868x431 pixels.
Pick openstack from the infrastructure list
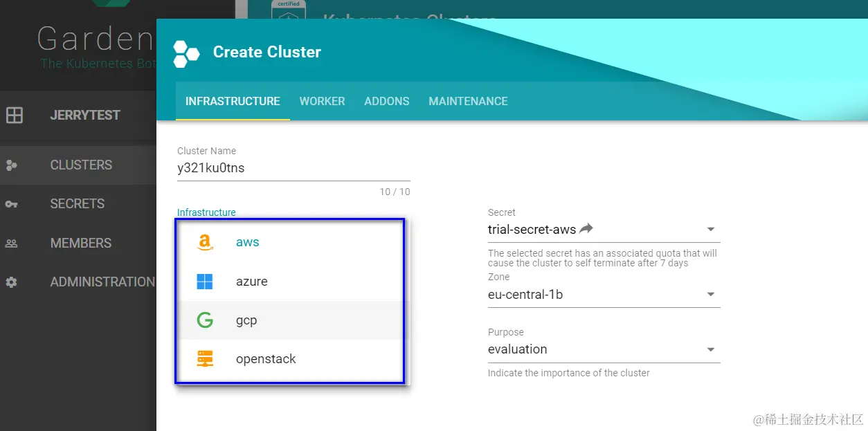289,359
